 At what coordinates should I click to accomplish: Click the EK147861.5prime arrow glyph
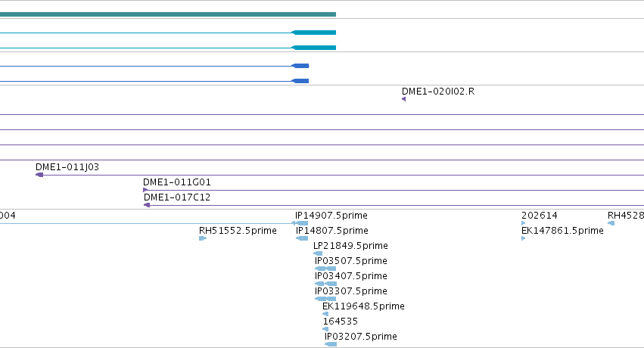click(523, 238)
